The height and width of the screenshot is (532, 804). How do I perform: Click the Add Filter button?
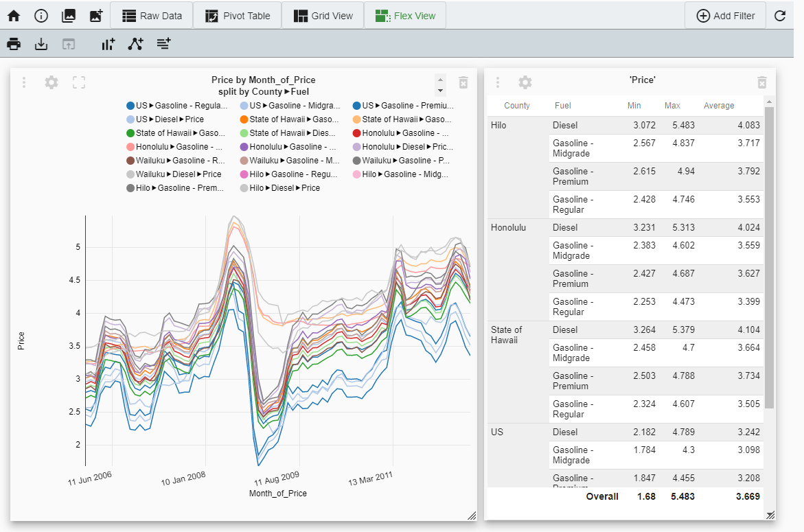pyautogui.click(x=725, y=15)
